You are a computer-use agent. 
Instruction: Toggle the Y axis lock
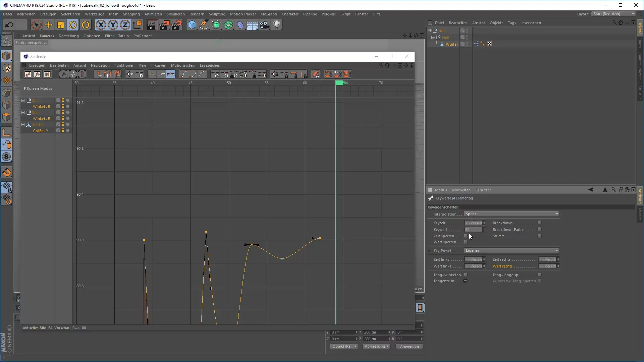point(113,25)
